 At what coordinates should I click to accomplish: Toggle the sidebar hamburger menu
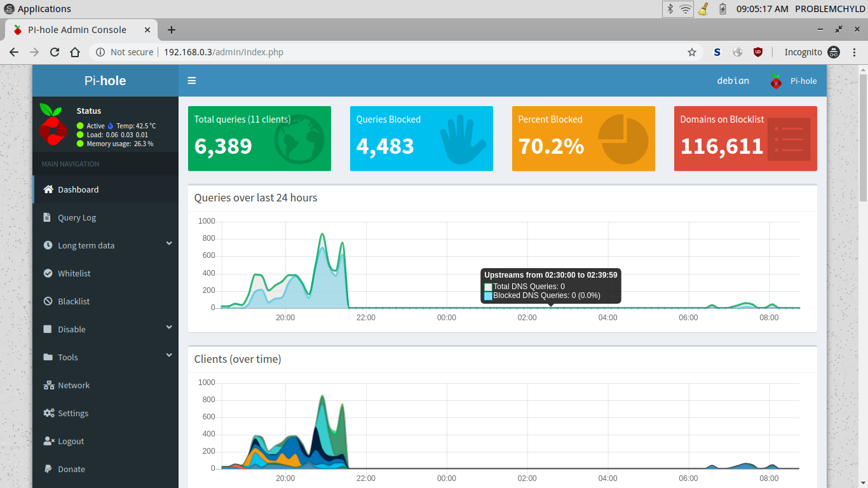191,81
